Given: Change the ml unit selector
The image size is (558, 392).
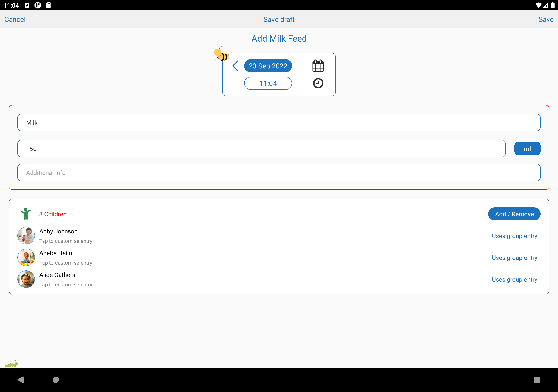Looking at the screenshot, I should click(x=527, y=149).
